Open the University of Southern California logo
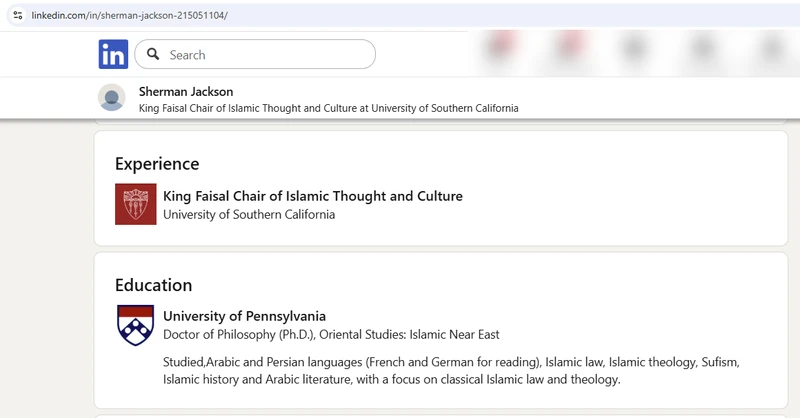The height and width of the screenshot is (418, 800). pos(136,204)
